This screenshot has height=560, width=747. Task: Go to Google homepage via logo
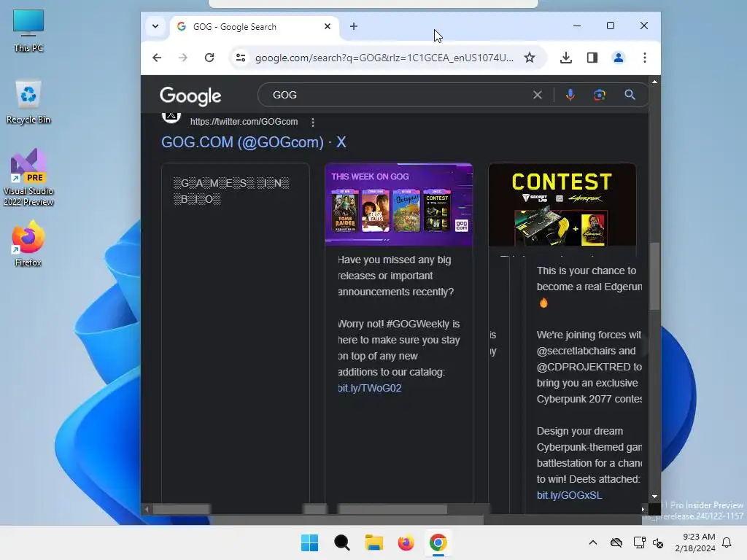tap(190, 96)
